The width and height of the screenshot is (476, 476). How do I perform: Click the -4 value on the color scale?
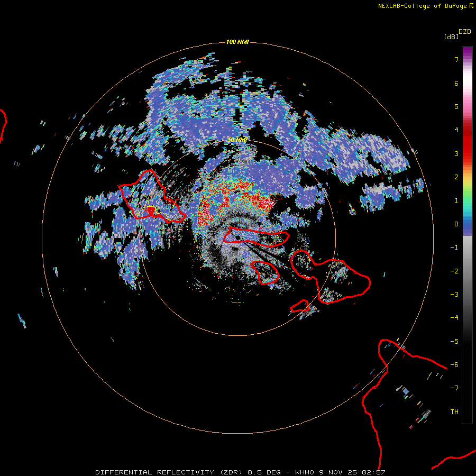point(454,318)
